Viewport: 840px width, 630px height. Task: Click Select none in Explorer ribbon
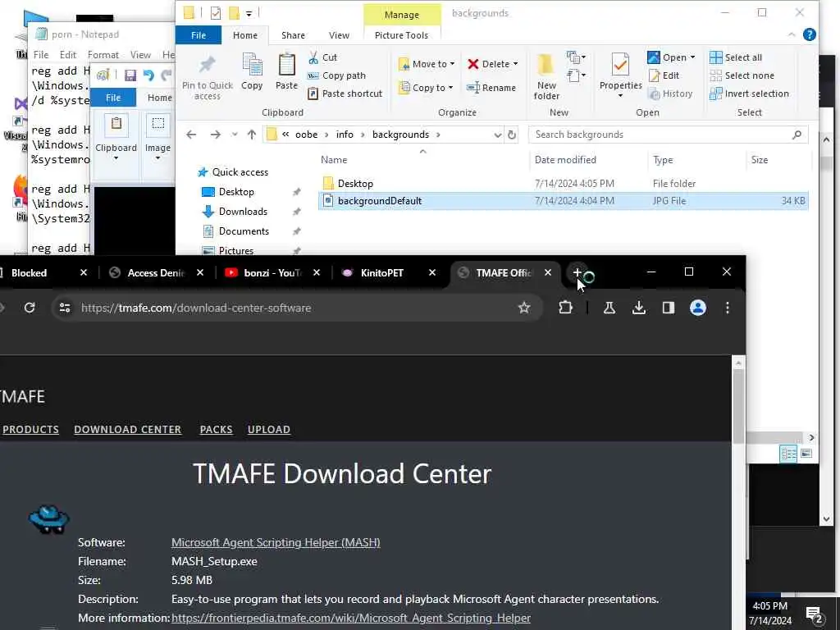(x=742, y=75)
